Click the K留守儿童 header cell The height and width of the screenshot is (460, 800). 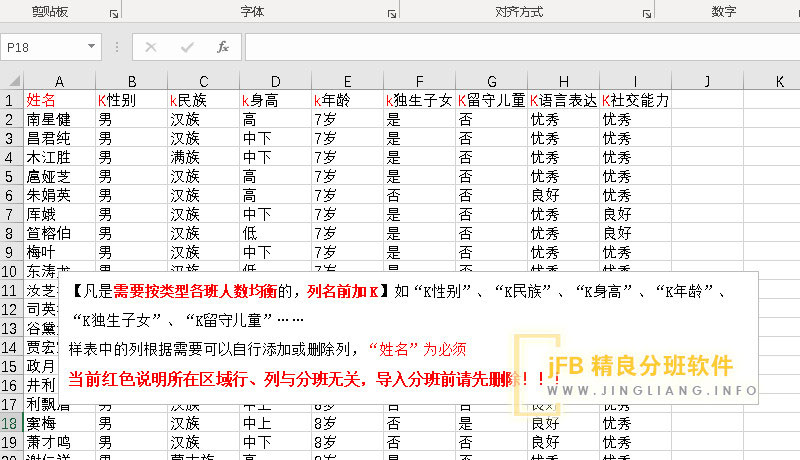coord(491,100)
